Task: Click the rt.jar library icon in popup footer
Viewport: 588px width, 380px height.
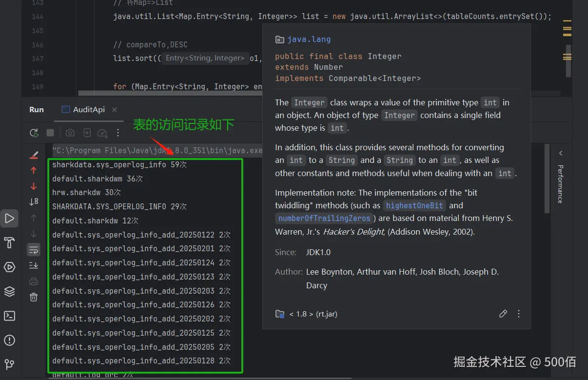Action: (280, 314)
